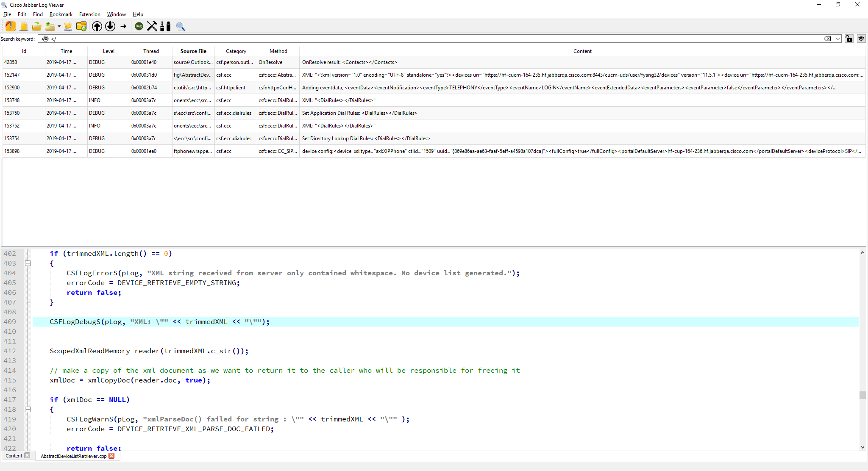
Task: Click the folder with green refresh icon
Action: pyautogui.click(x=81, y=26)
